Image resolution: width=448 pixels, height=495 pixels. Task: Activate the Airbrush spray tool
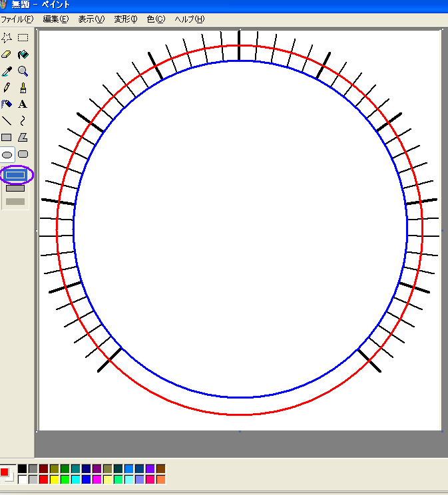(x=7, y=104)
